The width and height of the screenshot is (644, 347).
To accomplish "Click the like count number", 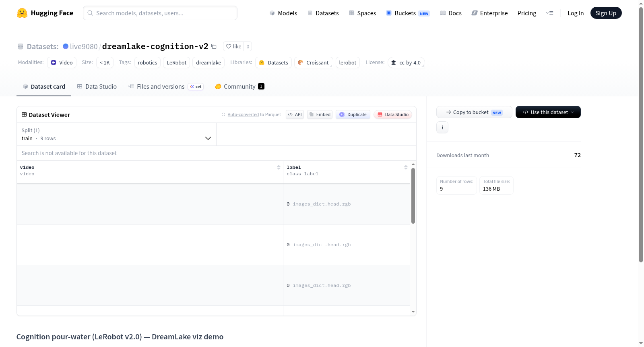I will point(248,46).
